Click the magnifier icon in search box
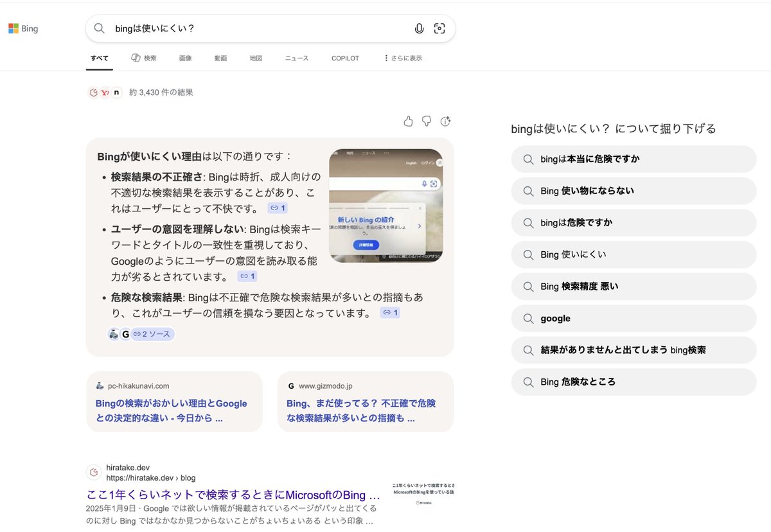 (100, 28)
